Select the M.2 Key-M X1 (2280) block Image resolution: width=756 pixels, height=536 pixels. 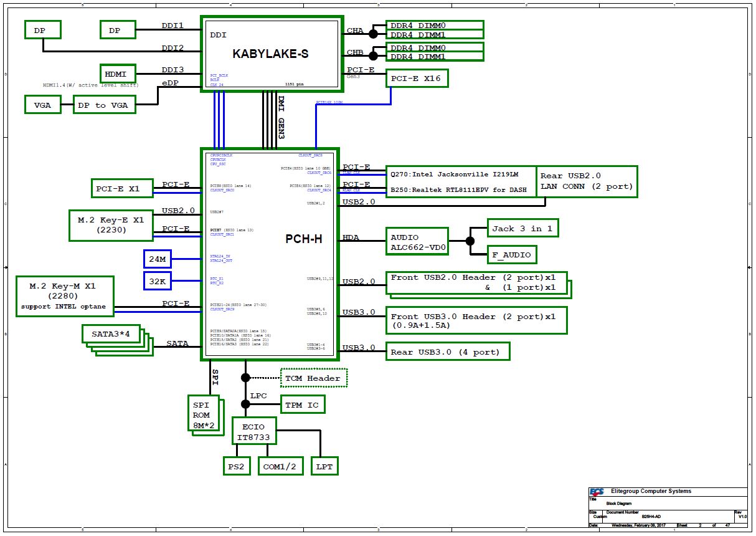pos(65,295)
